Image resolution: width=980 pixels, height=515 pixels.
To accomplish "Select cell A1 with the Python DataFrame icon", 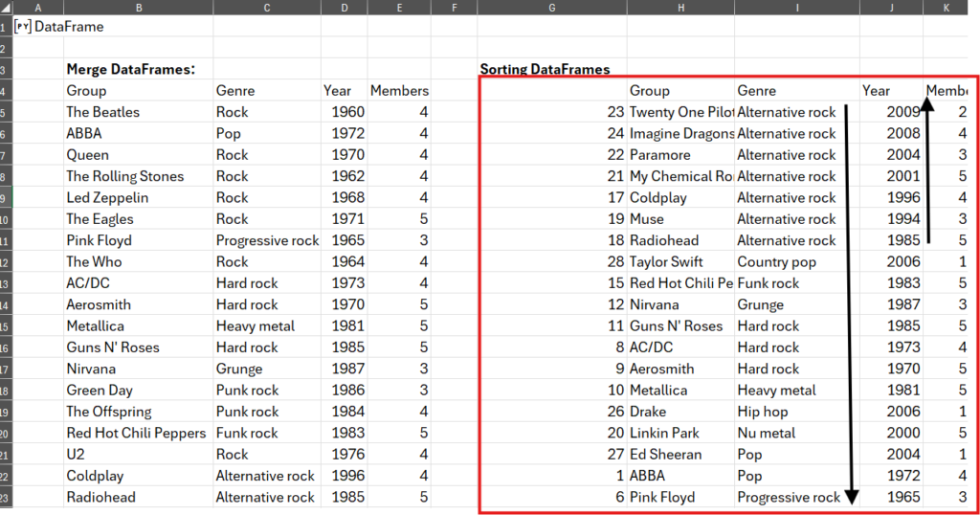I will 38,26.
